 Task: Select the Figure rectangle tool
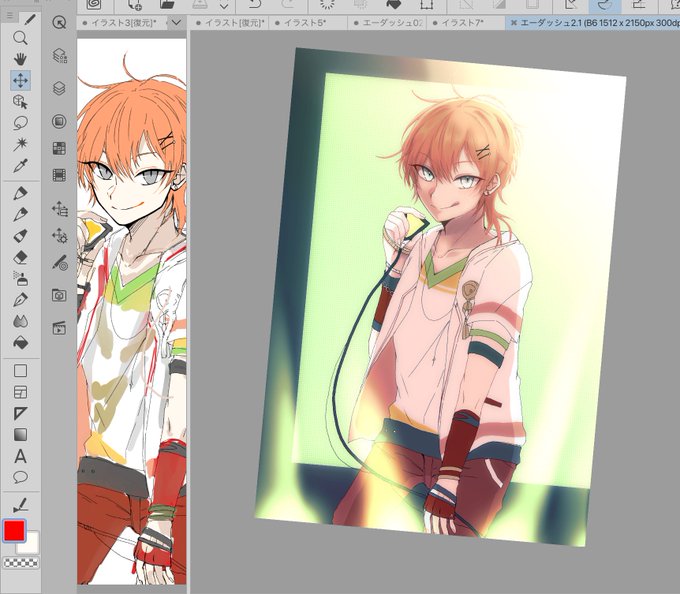pos(20,371)
